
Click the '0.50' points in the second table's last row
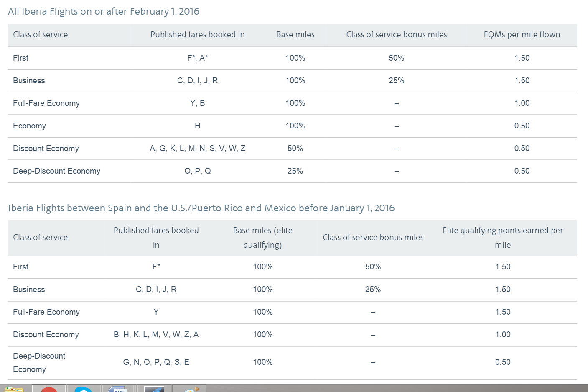pyautogui.click(x=503, y=362)
